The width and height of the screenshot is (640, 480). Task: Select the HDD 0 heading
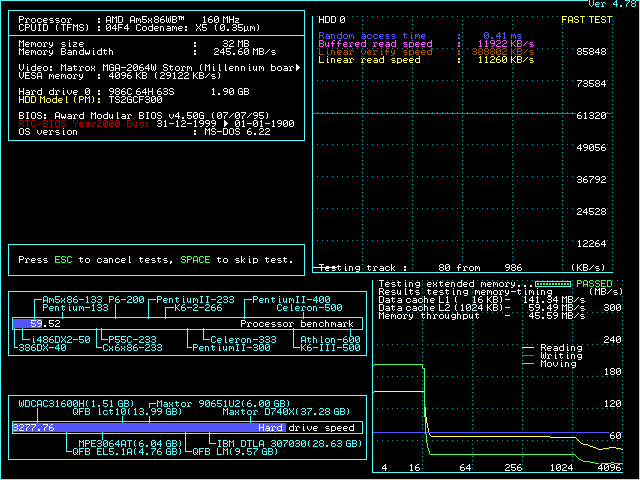pos(332,19)
